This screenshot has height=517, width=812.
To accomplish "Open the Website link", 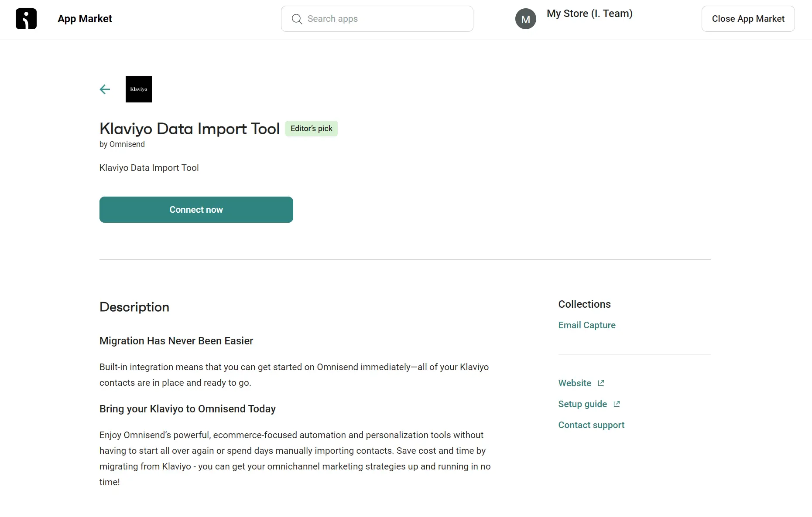I will tap(575, 383).
